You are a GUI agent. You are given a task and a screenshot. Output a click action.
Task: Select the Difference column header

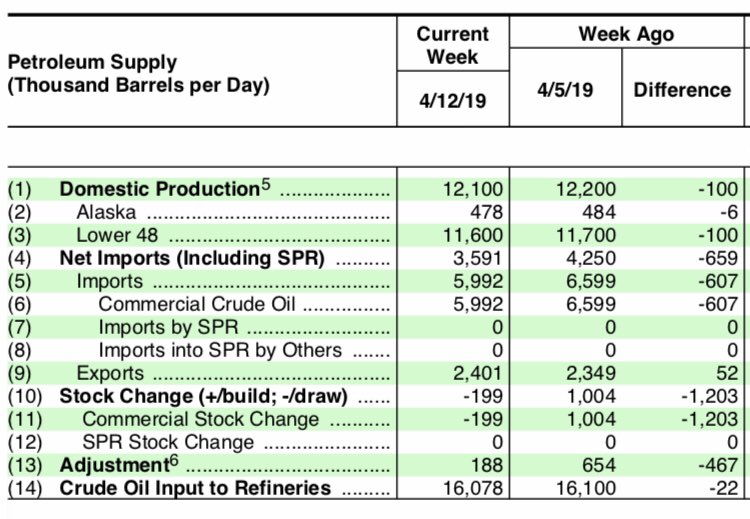coord(682,89)
